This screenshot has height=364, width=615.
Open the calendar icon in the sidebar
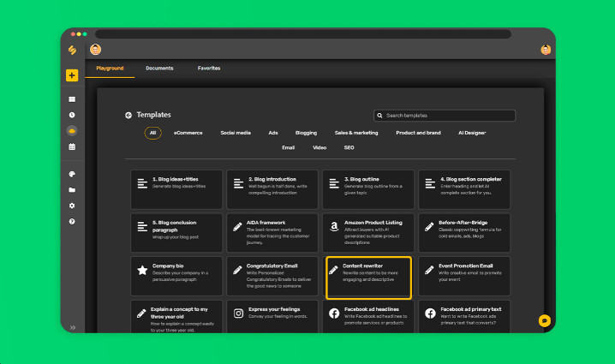(72, 146)
